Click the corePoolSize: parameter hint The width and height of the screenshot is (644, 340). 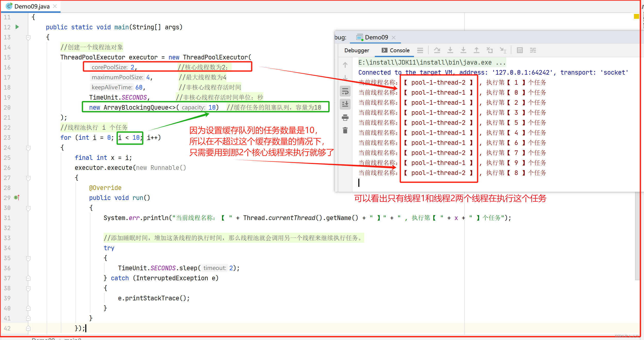[x=109, y=67]
